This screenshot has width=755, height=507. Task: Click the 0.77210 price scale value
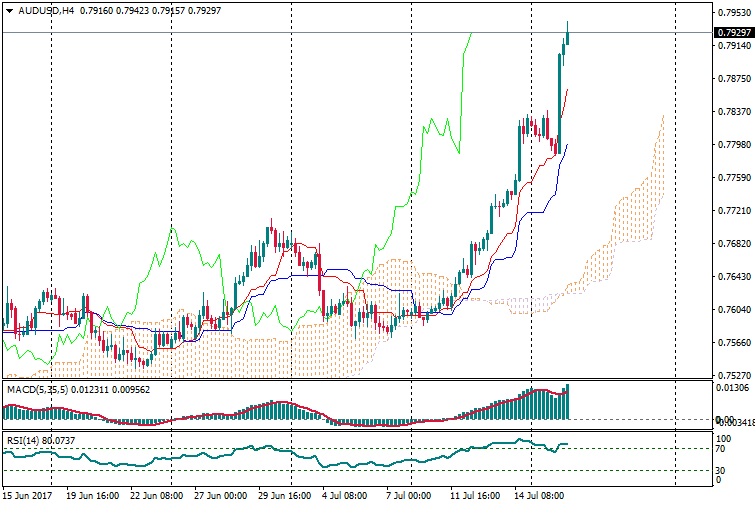[x=733, y=211]
